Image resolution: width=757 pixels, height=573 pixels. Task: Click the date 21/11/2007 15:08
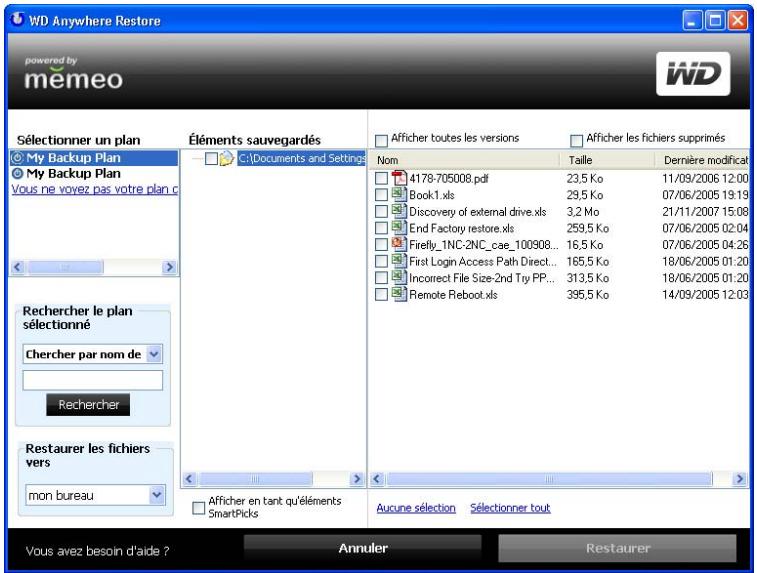705,211
